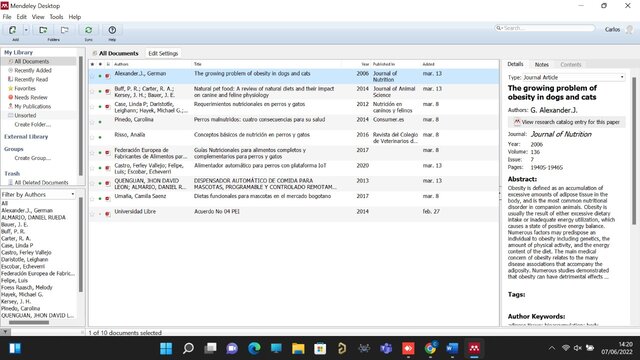
Task: Open Microsoft Word from the taskbar
Action: (452, 348)
